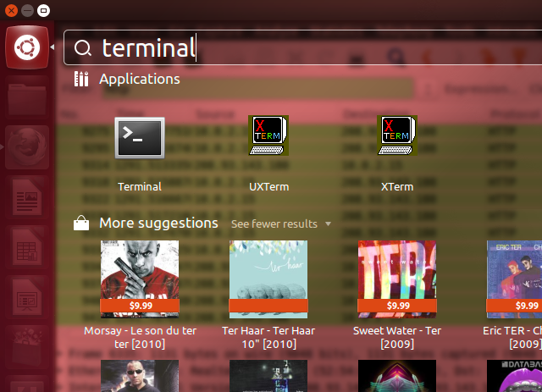Collapse results with 'See fewer results'
Image resolution: width=542 pixels, height=392 pixels.
274,224
